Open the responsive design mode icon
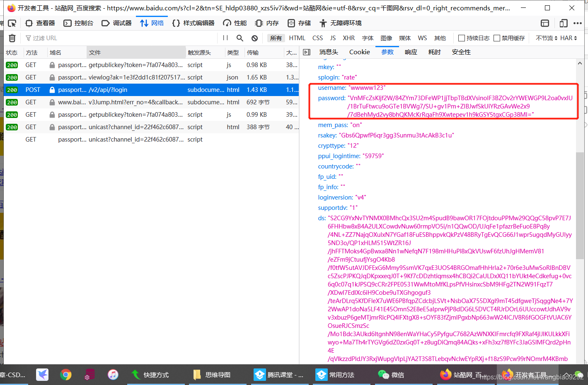This screenshot has width=588, height=385. click(564, 23)
